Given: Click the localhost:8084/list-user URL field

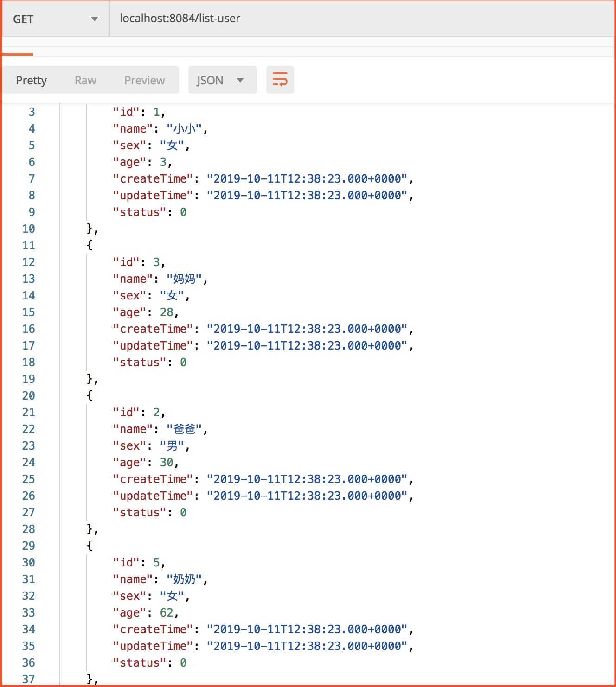Looking at the screenshot, I should (x=362, y=19).
